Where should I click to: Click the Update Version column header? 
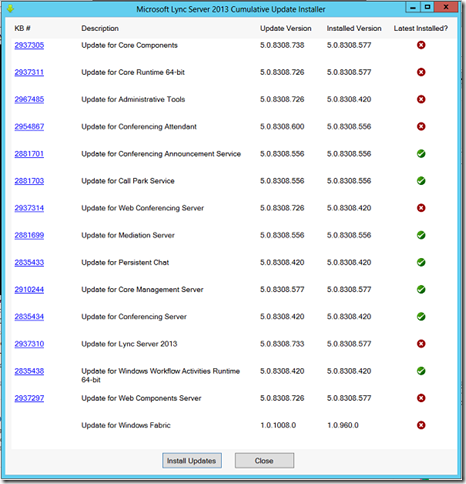tap(286, 28)
